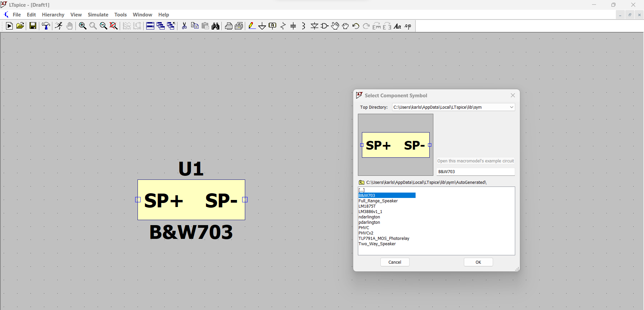Expand the Top Directory dropdown
The image size is (644, 310).
pos(512,107)
